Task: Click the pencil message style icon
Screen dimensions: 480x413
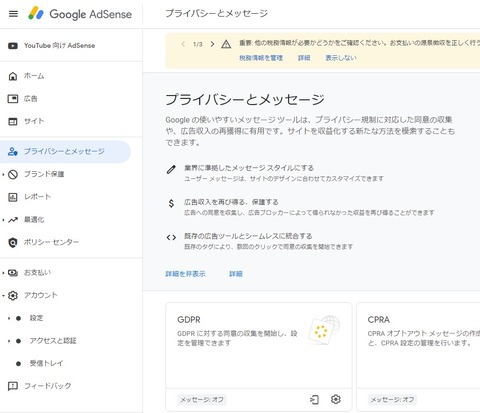Action: click(171, 169)
